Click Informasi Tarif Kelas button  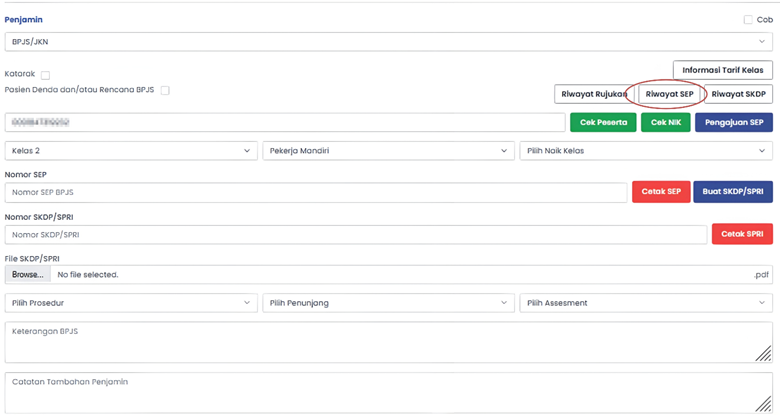(x=722, y=70)
